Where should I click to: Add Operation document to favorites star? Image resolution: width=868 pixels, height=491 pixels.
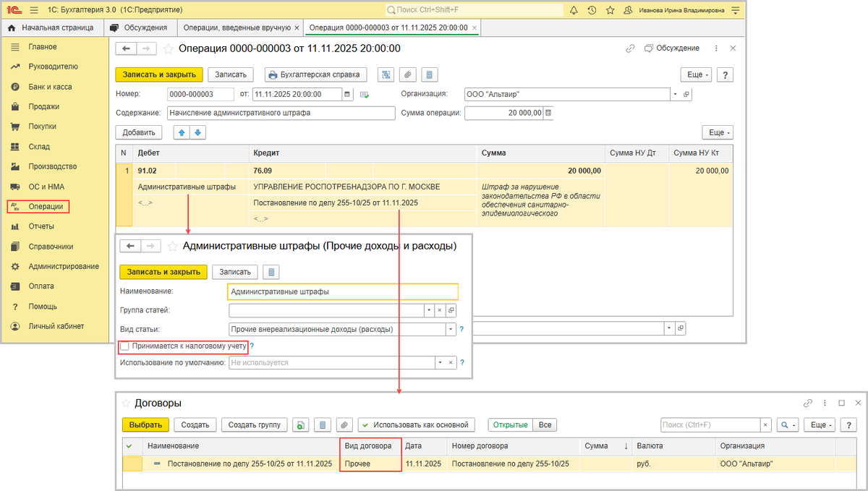tap(168, 48)
